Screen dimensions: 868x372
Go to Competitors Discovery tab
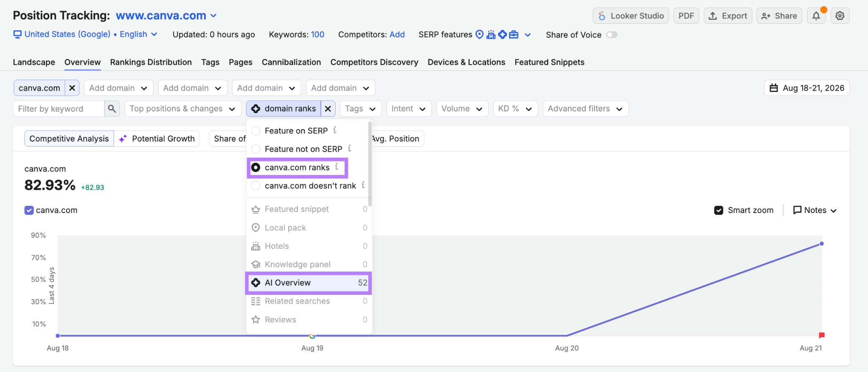point(374,62)
